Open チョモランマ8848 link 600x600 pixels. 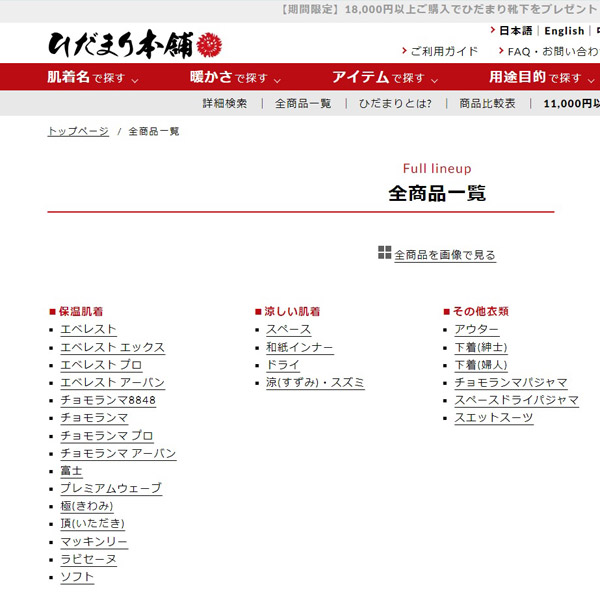108,400
